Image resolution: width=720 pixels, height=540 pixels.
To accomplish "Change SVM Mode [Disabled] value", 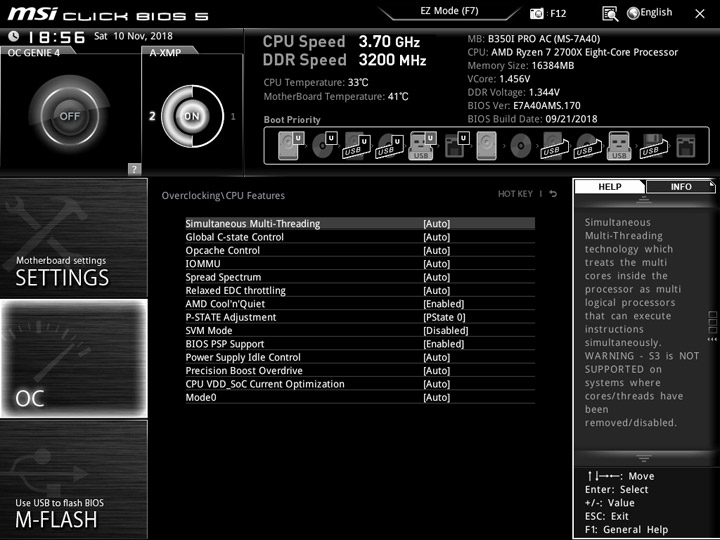I will click(x=446, y=330).
